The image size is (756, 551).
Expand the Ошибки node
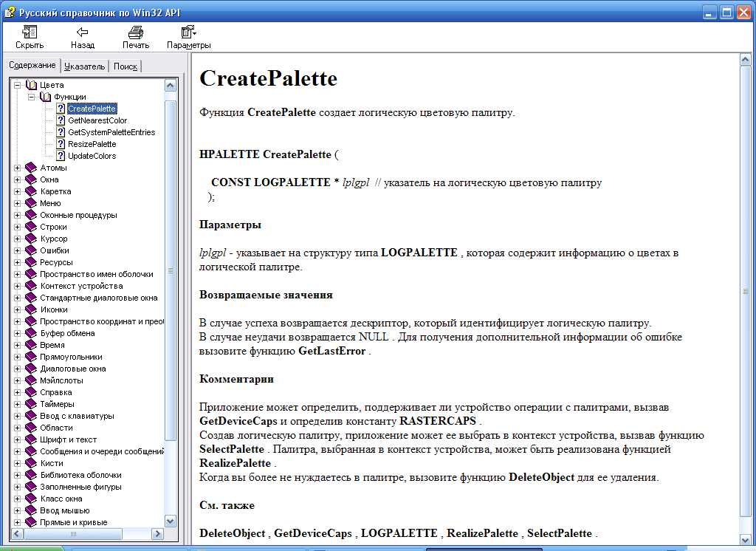coord(18,250)
